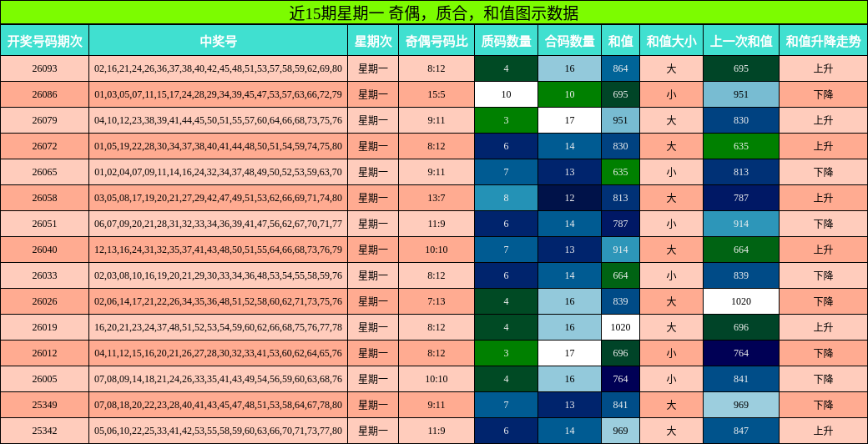
Task: Select draw number 26026
Action: [x=45, y=302]
